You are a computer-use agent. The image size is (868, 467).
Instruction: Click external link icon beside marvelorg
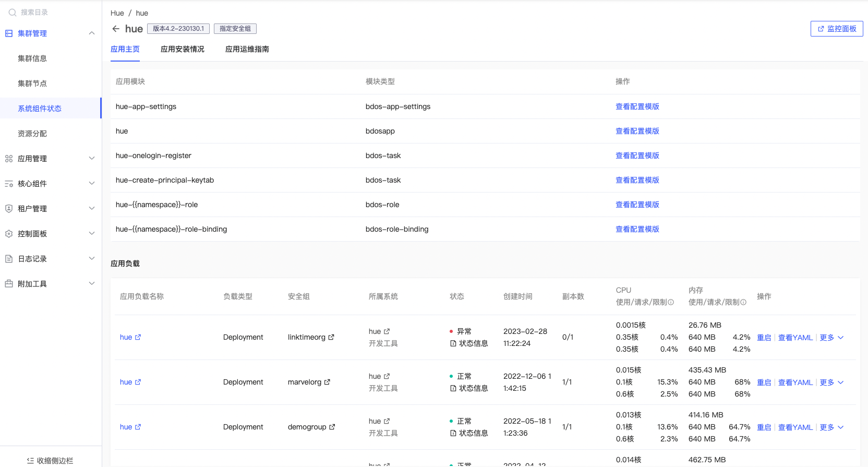pyautogui.click(x=327, y=382)
